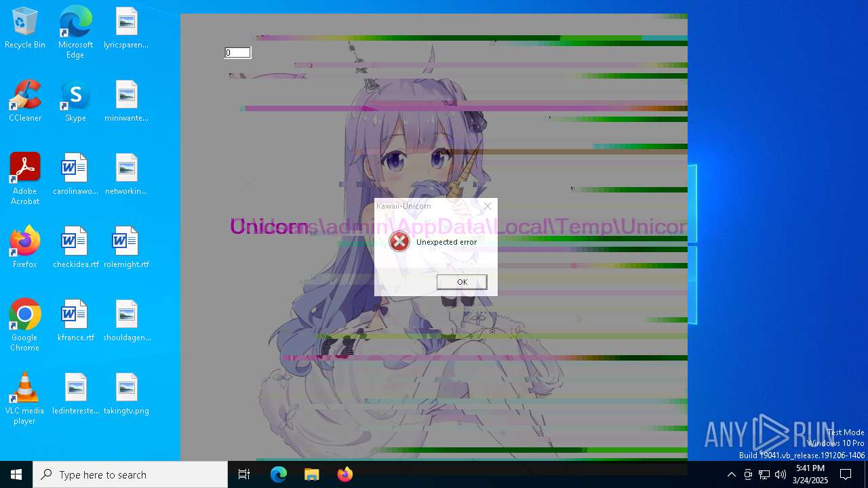Click the taskbar search box
Image resolution: width=868 pixels, height=488 pixels.
coord(130,474)
